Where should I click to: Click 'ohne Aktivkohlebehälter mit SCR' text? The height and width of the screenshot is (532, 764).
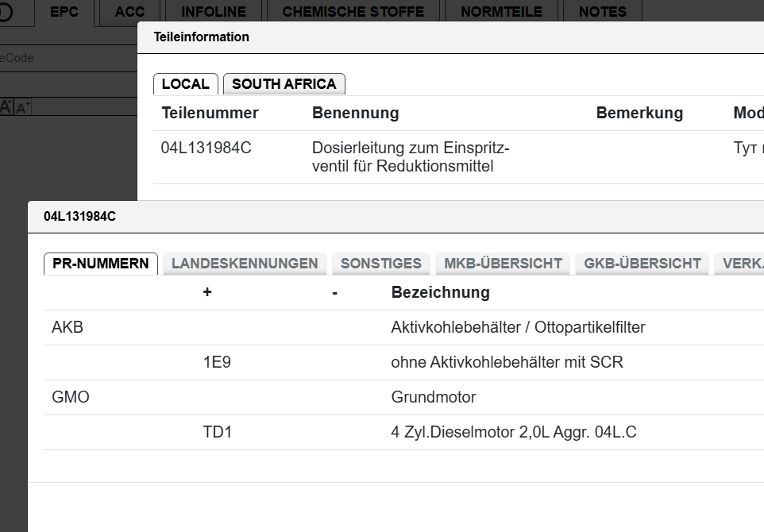[507, 362]
